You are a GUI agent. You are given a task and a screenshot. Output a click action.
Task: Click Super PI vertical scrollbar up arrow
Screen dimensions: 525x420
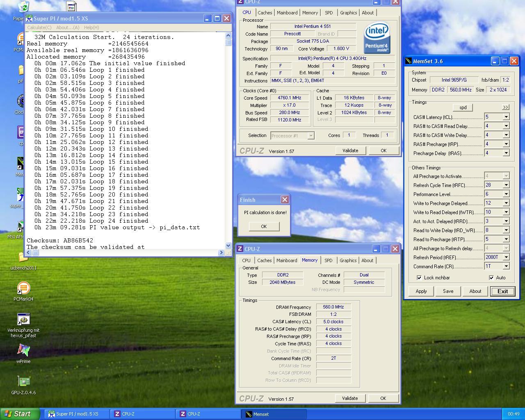(x=228, y=36)
